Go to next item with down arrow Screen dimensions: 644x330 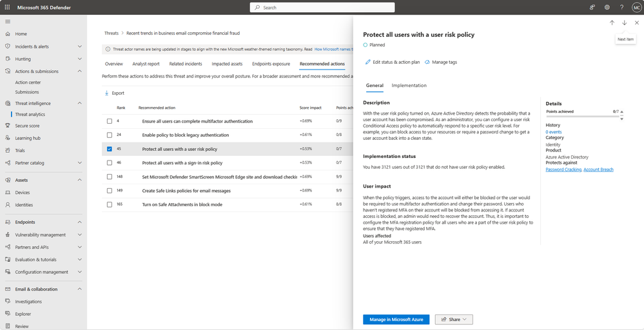tap(624, 23)
